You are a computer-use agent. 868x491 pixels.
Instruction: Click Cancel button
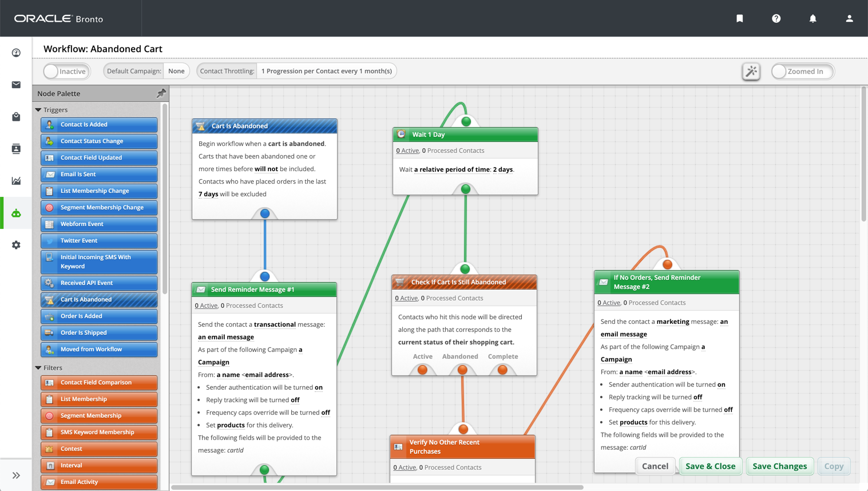[655, 466]
